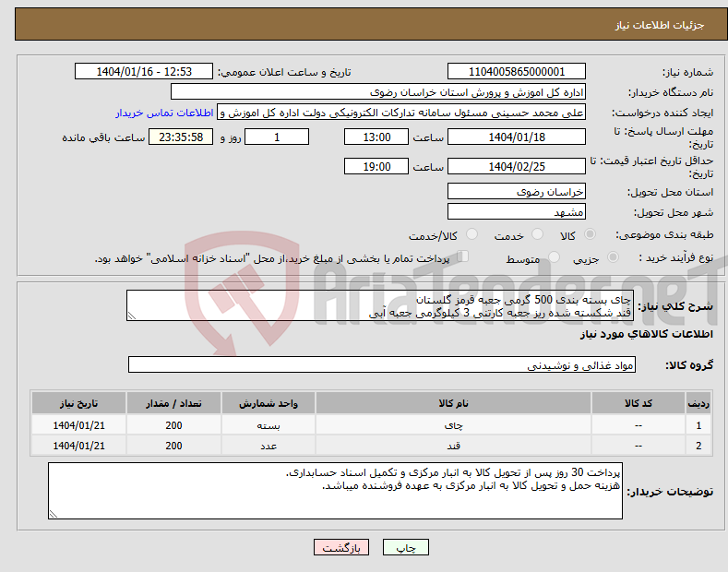Click the remaining time field 23:35:58
This screenshot has width=728, height=572.
point(181,137)
